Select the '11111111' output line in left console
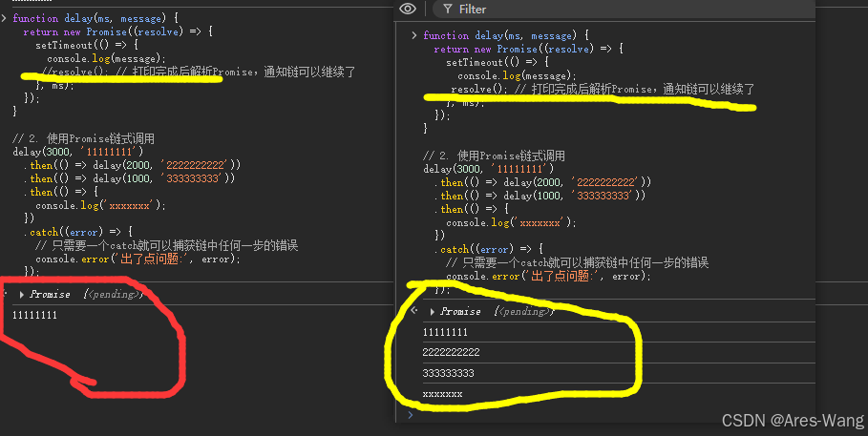Screen dimensions: 868x436 [x=34, y=315]
